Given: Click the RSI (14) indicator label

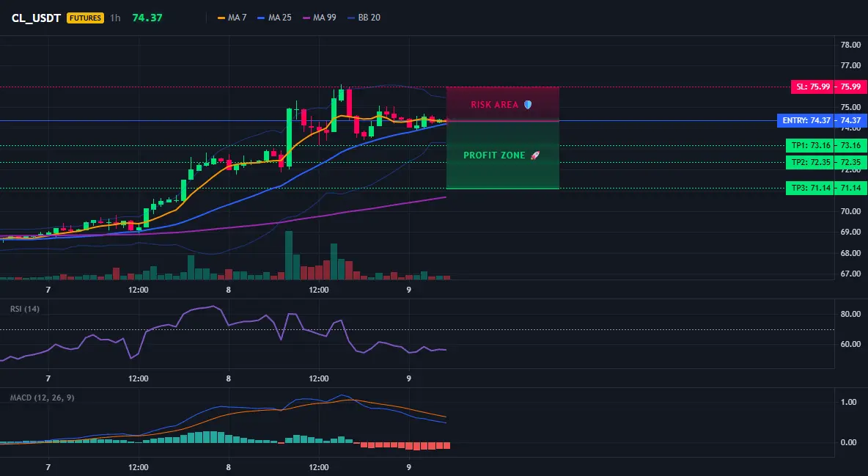Looking at the screenshot, I should [x=25, y=309].
